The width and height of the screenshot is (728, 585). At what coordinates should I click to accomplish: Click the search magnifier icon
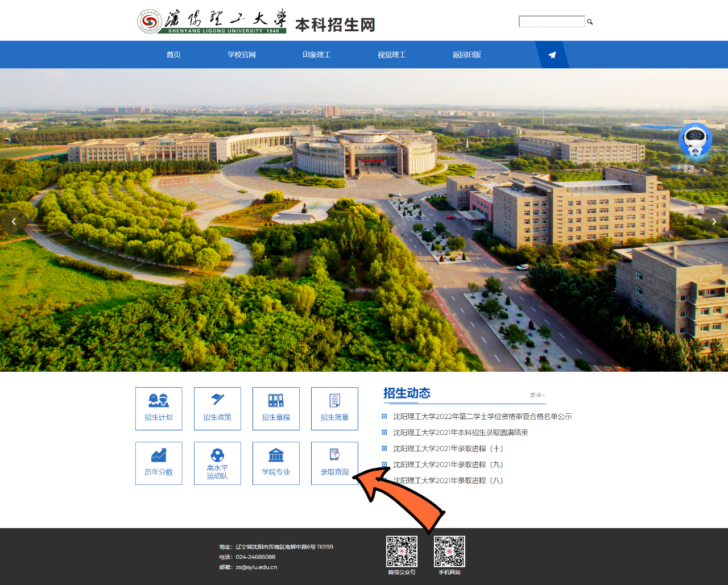tap(590, 22)
